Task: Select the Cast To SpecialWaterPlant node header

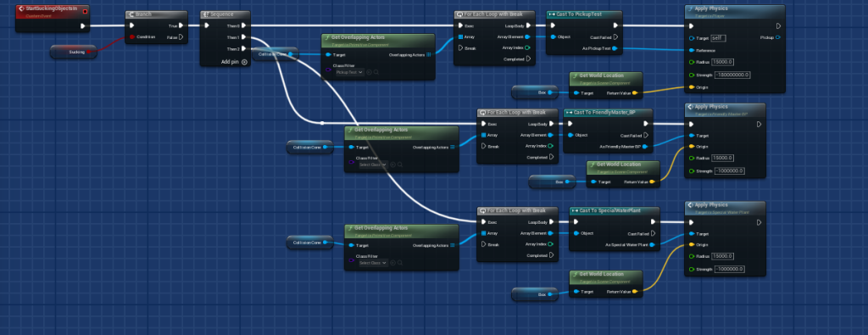Action: [615, 211]
